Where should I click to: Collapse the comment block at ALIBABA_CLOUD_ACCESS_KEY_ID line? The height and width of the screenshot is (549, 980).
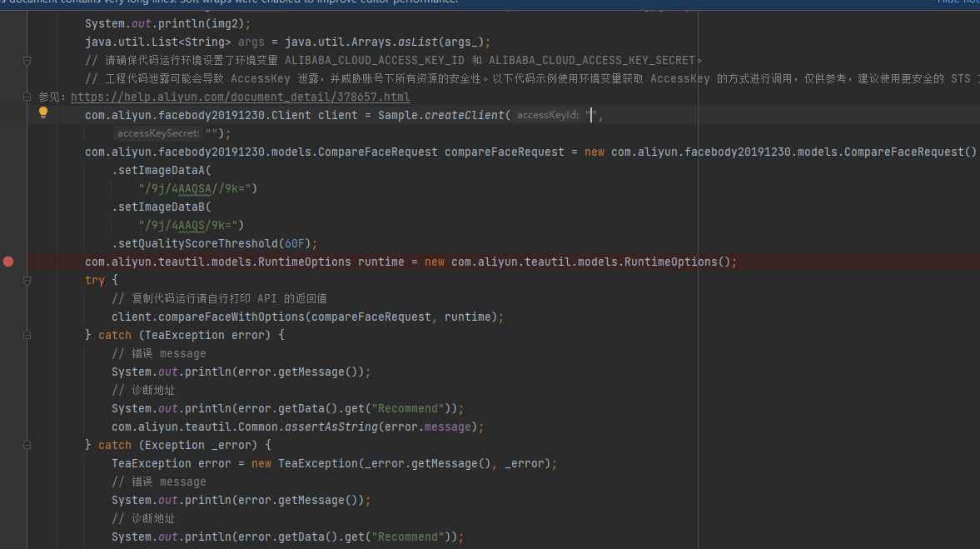tap(27, 61)
